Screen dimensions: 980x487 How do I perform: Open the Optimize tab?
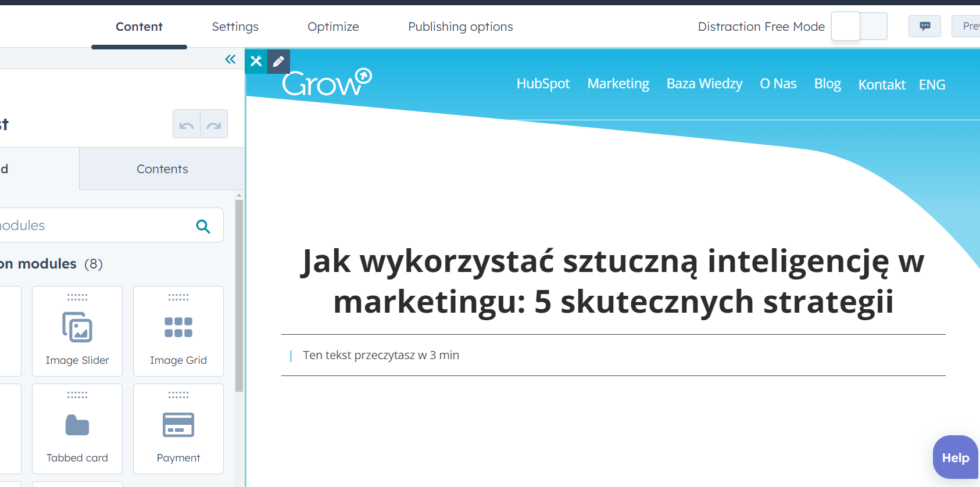pyautogui.click(x=333, y=27)
